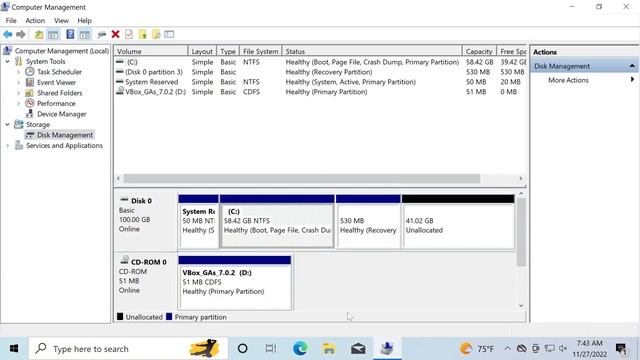Click the Up one level folder icon
This screenshot has width=640, height=360.
[x=39, y=35]
